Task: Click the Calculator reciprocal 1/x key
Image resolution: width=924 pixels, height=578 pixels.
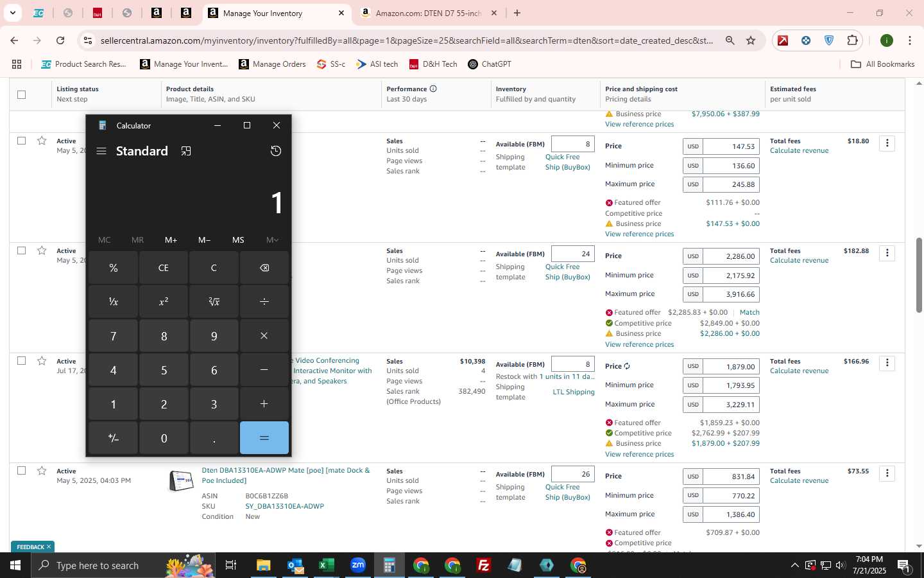Action: pyautogui.click(x=114, y=302)
